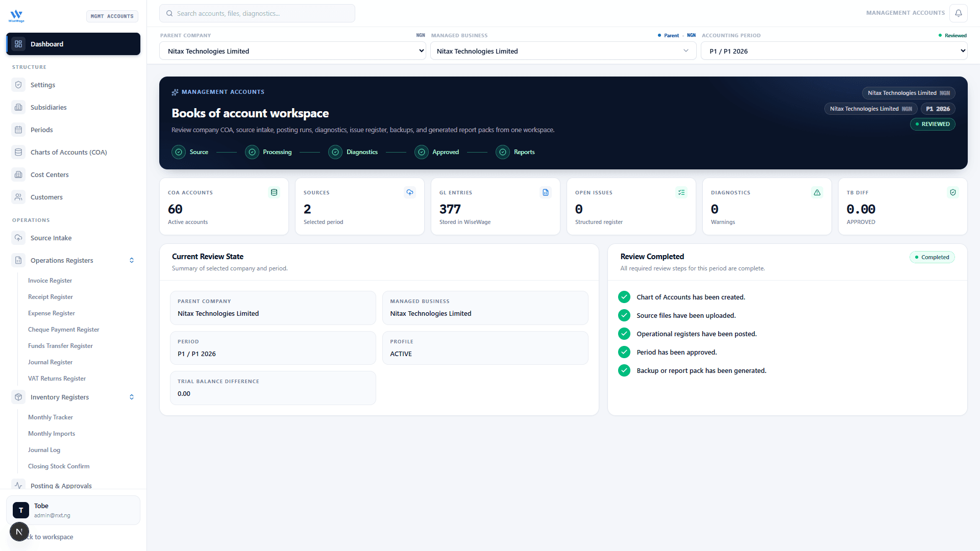Image resolution: width=980 pixels, height=551 pixels.
Task: Open Charts of Accounts (COA)
Action: 73,152
